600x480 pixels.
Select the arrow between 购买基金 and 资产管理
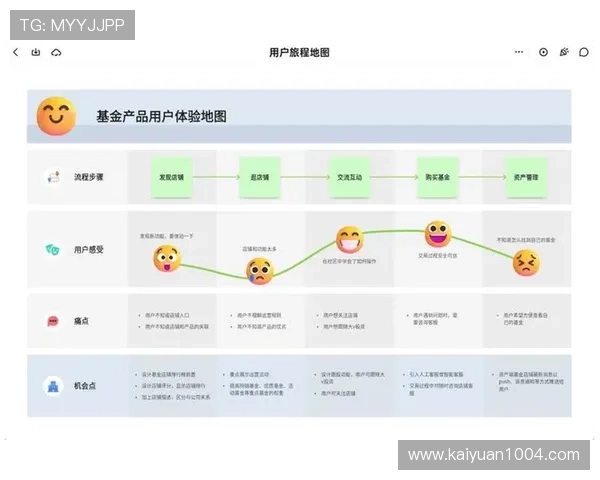[483, 177]
